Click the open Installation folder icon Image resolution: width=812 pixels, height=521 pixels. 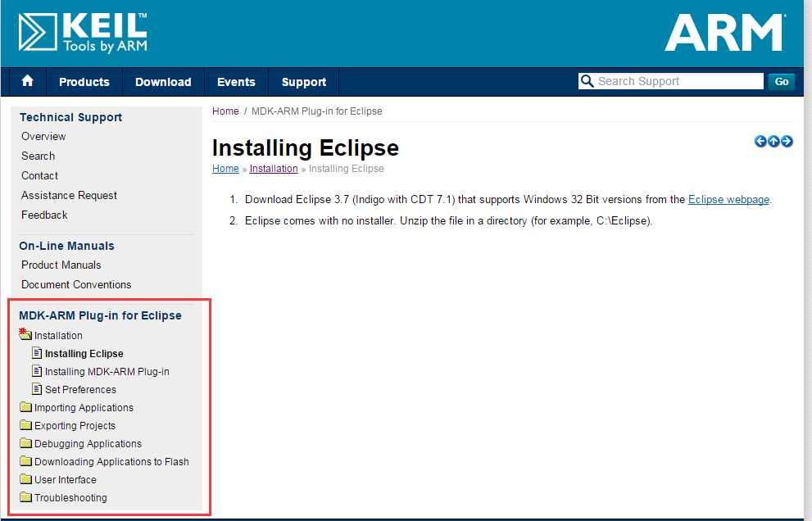click(25, 334)
